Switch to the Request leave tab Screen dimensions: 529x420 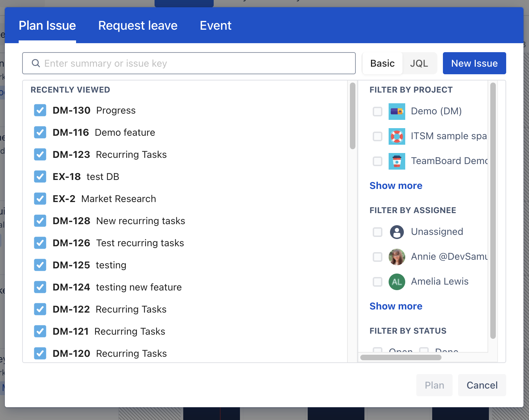(x=138, y=26)
